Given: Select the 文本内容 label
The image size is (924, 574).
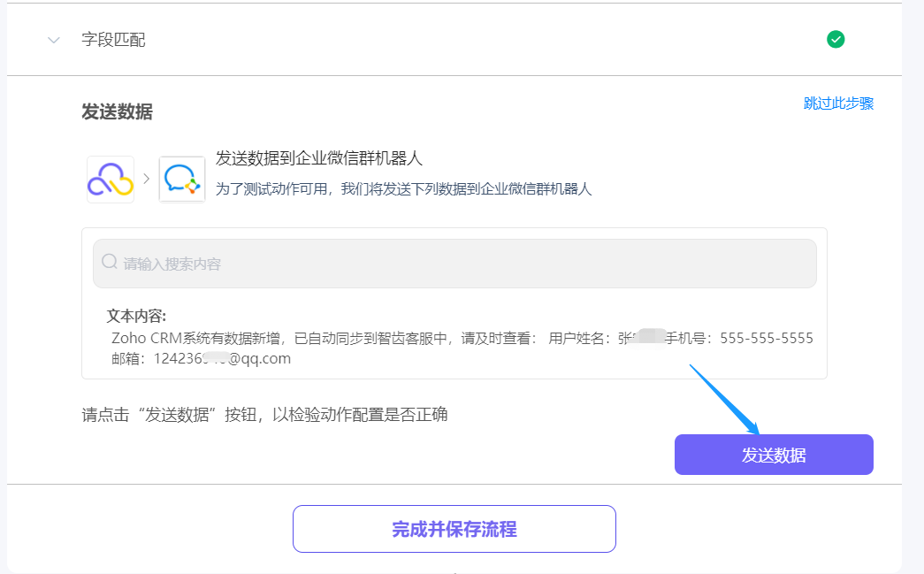Looking at the screenshot, I should [136, 316].
